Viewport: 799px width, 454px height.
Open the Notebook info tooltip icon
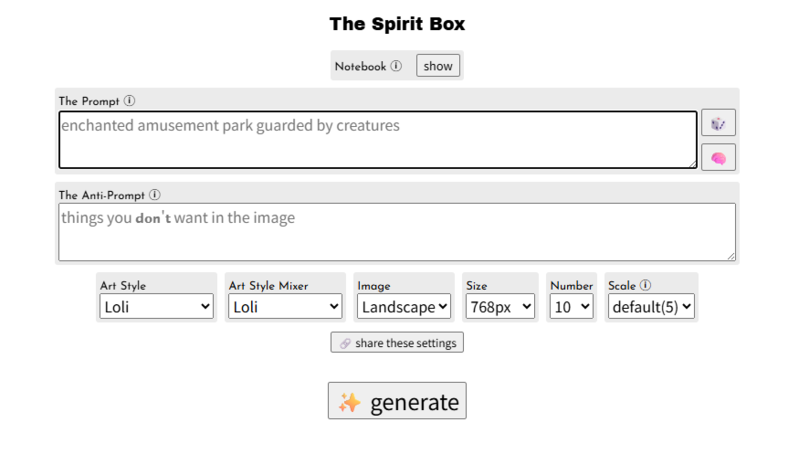point(396,67)
